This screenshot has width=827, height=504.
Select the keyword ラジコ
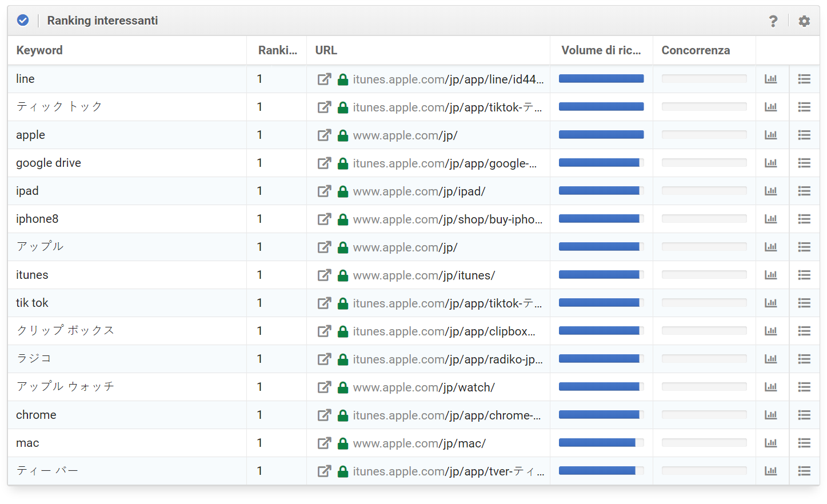pyautogui.click(x=34, y=359)
